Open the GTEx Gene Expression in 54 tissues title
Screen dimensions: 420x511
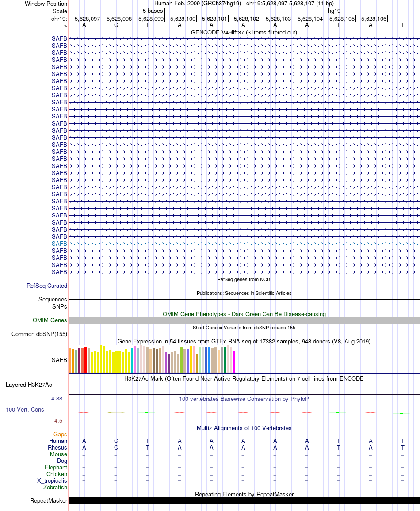pyautogui.click(x=244, y=342)
